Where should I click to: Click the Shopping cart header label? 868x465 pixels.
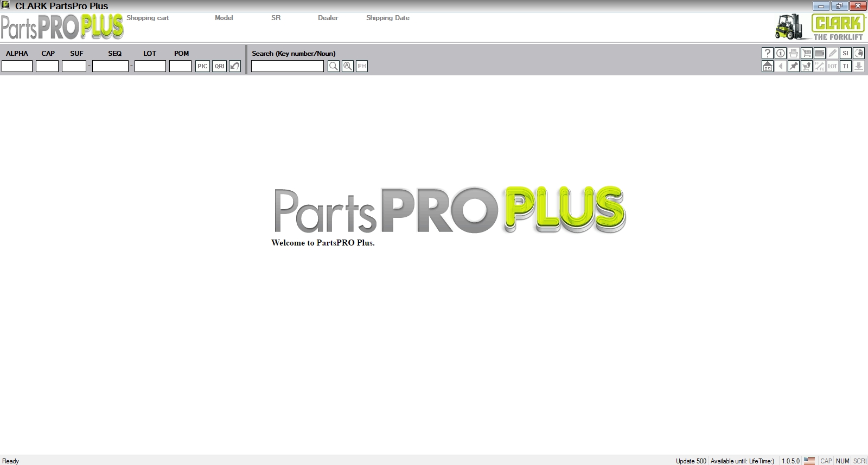pos(148,18)
